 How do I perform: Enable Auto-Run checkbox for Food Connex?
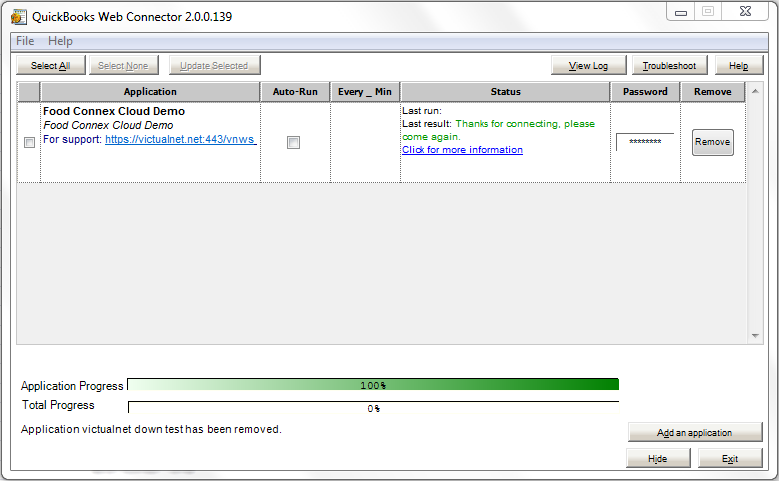pyautogui.click(x=293, y=143)
